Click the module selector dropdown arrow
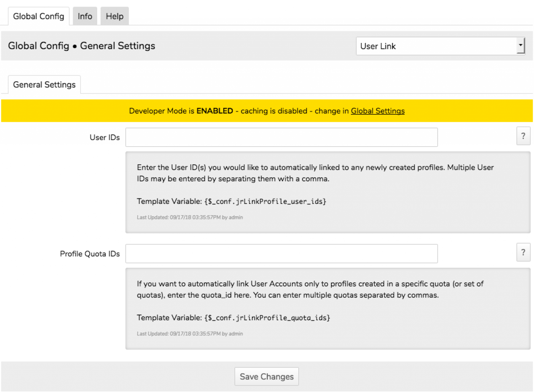 point(520,46)
